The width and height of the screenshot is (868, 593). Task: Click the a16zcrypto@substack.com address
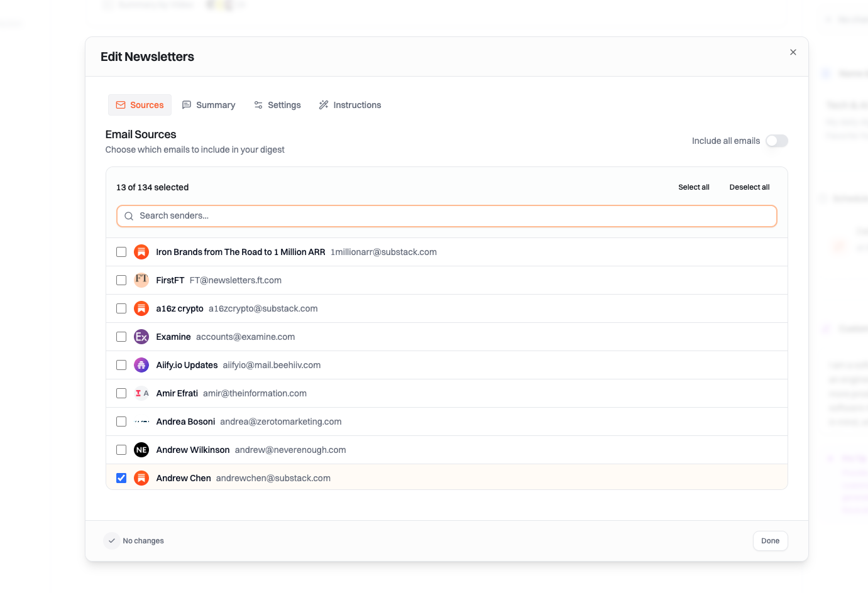click(263, 308)
